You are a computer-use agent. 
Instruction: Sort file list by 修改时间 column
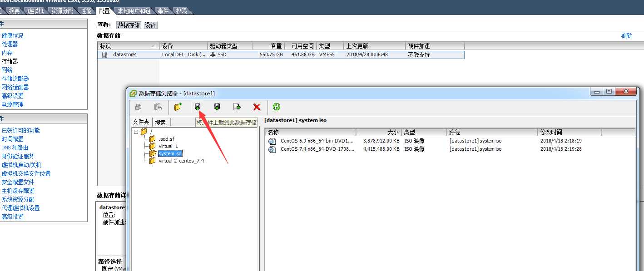point(570,132)
